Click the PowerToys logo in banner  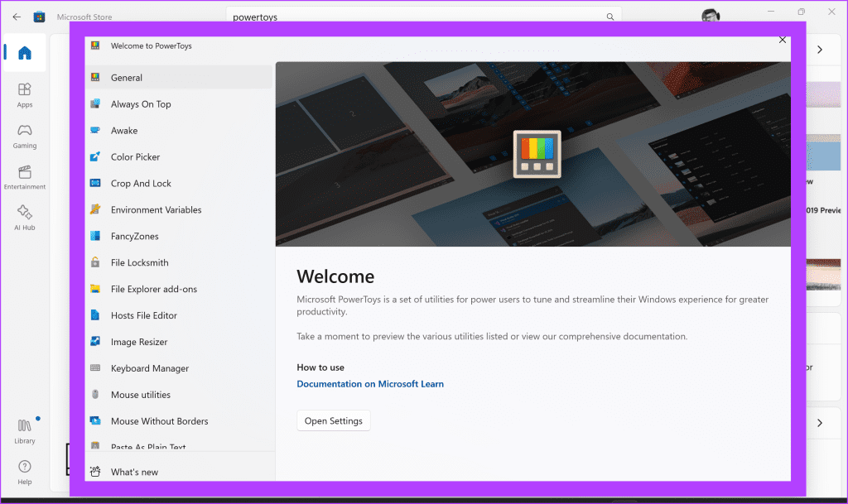537,154
